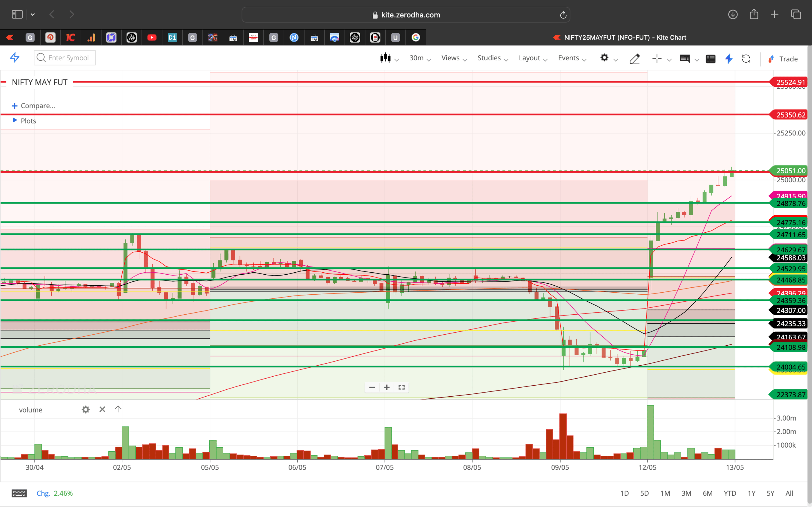This screenshot has height=507, width=812.
Task: Show keyboard shortcuts via keyboard icon
Action: pos(19,493)
